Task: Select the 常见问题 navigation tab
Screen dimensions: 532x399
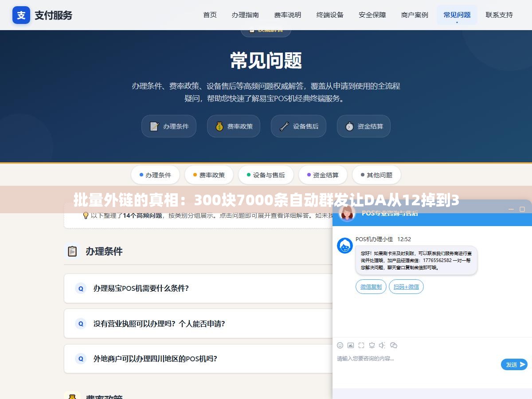Action: [457, 15]
